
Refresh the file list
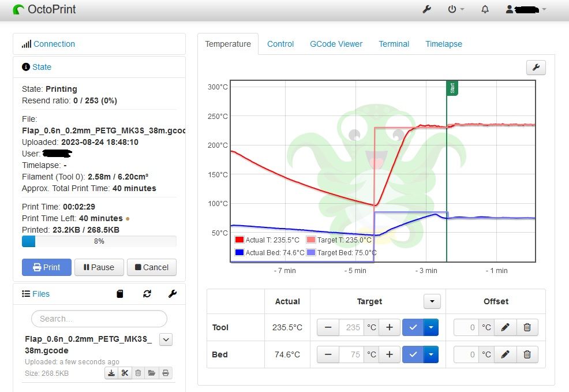tap(147, 294)
